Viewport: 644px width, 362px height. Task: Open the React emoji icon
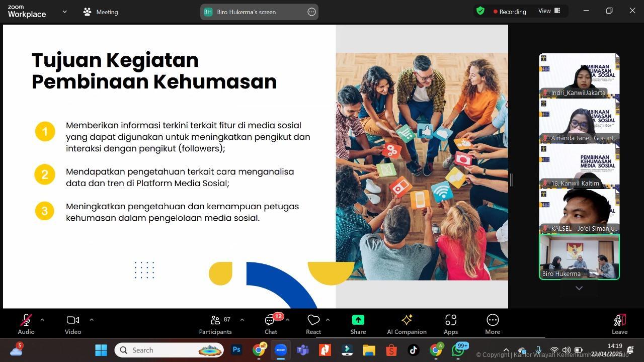coord(313,324)
